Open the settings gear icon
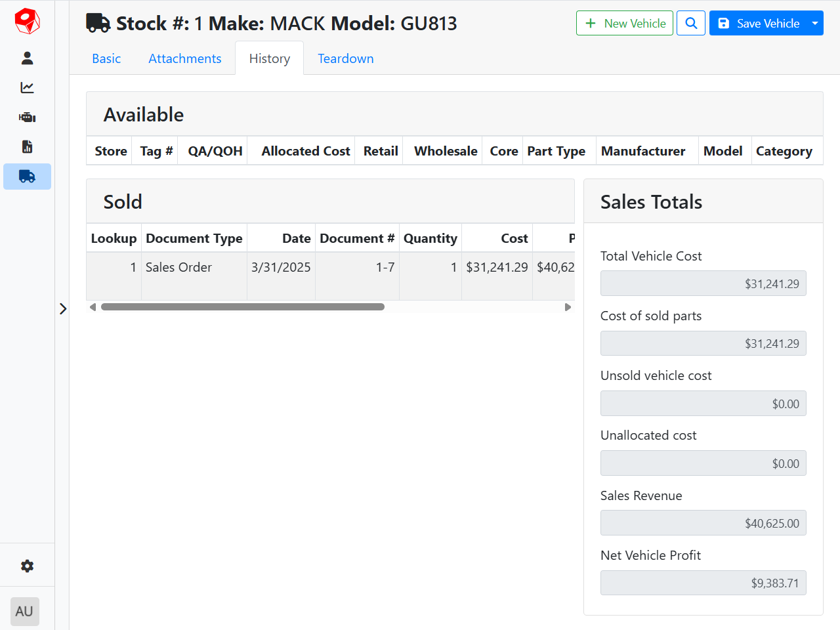This screenshot has height=630, width=840. [x=27, y=566]
